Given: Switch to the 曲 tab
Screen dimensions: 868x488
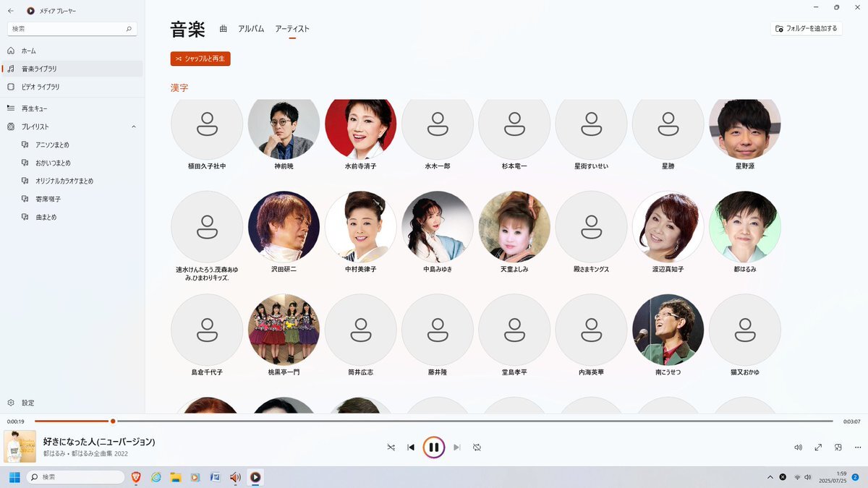Looking at the screenshot, I should tap(224, 29).
